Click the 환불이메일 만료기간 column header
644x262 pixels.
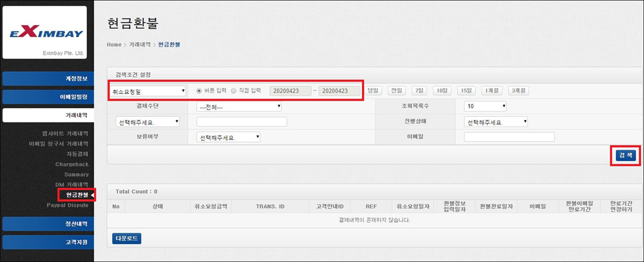pyautogui.click(x=579, y=207)
